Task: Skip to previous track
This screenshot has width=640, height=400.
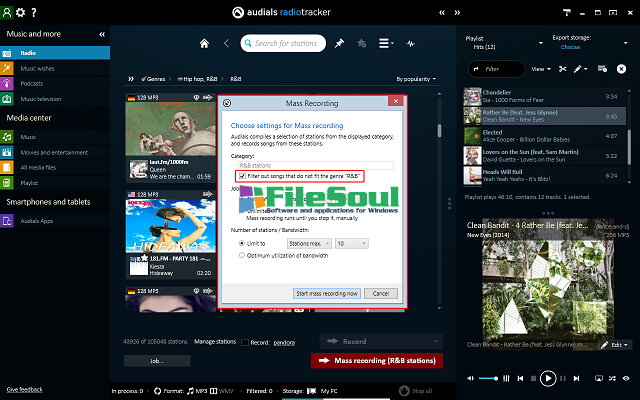Action: click(520, 378)
